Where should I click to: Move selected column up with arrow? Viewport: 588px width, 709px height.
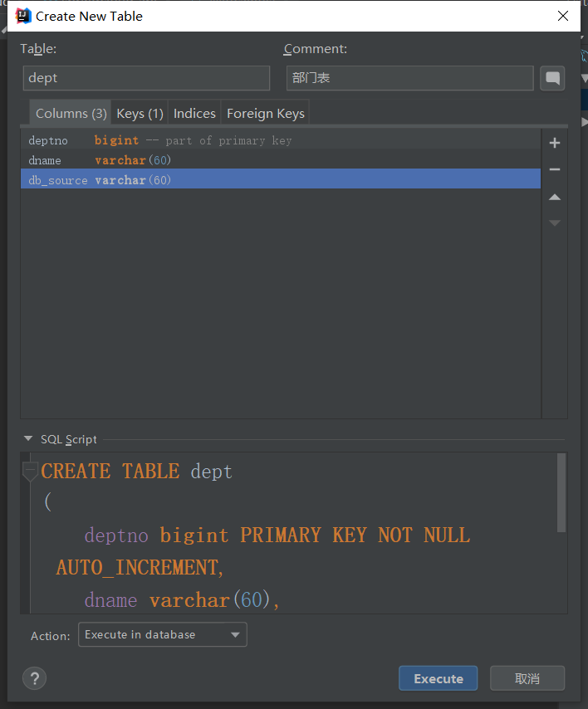click(x=555, y=197)
